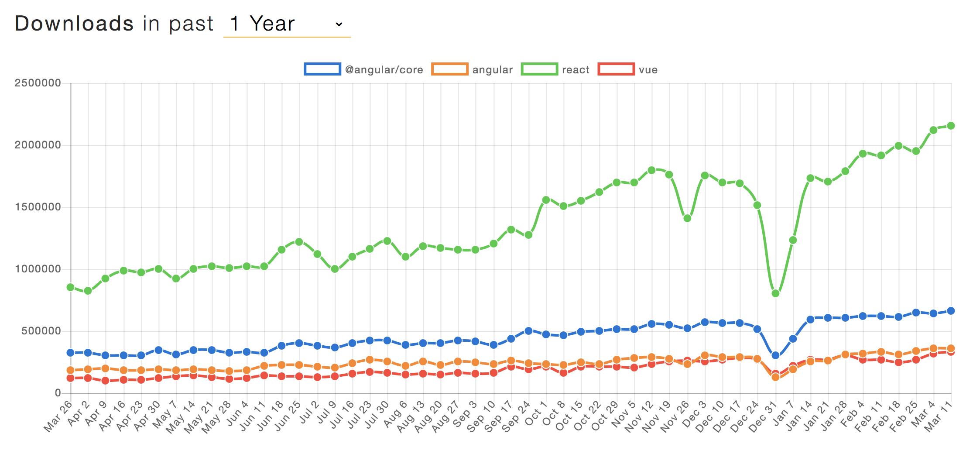Click the react data point at Mar 11
Viewport: 980px width, 454px height.
951,126
